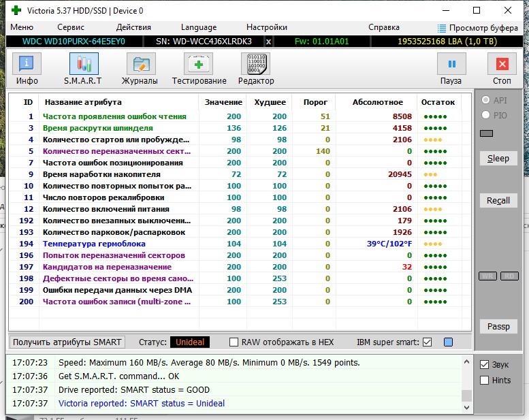The image size is (529, 420).
Task: Click the Просмотр буфера label
Action: click(483, 28)
